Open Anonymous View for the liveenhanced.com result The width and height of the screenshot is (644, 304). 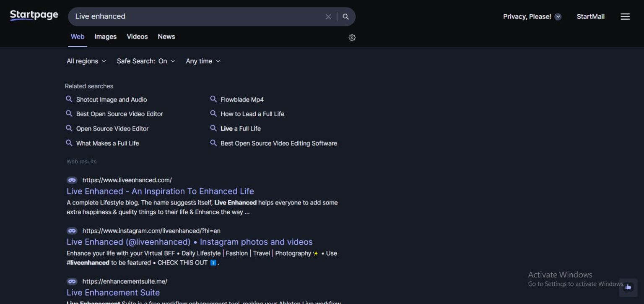(x=72, y=180)
